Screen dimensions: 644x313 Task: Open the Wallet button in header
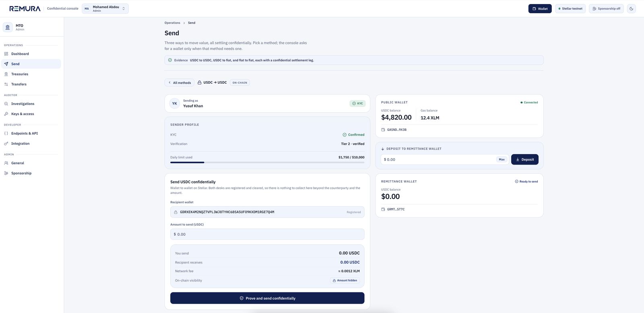[x=540, y=8]
